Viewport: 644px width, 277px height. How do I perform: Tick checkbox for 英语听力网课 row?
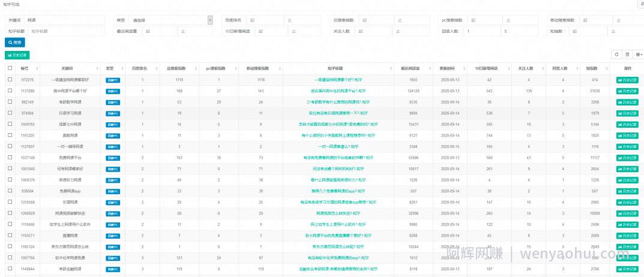coord(10,179)
